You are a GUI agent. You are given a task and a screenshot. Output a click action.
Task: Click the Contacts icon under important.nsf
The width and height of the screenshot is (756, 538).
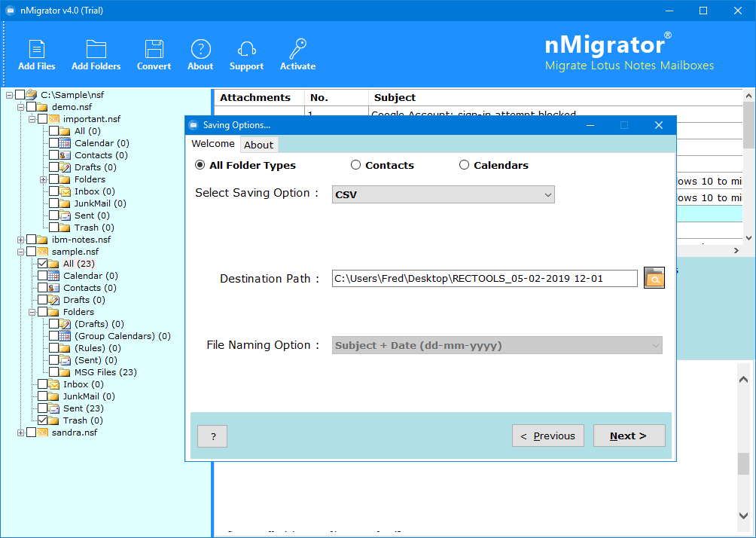click(x=65, y=155)
